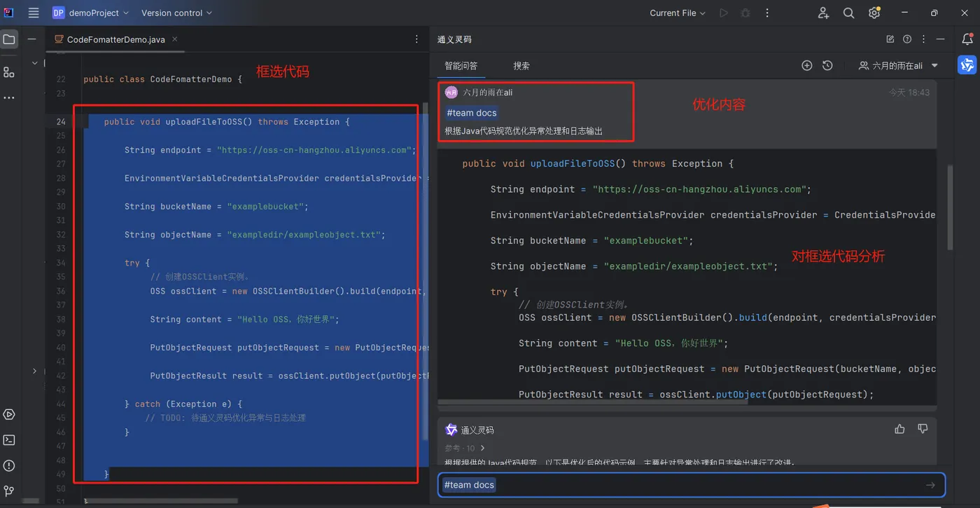980x508 pixels.
Task: Click the 通义灵码 panel title
Action: pos(454,40)
